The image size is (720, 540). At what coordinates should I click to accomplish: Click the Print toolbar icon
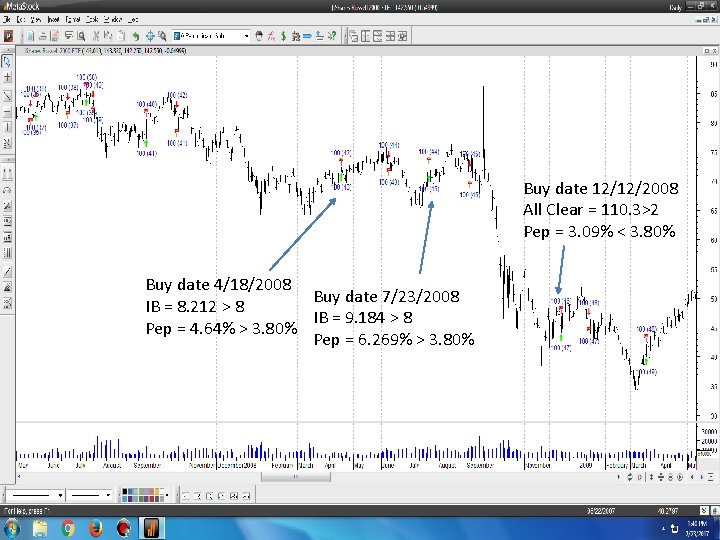point(69,36)
